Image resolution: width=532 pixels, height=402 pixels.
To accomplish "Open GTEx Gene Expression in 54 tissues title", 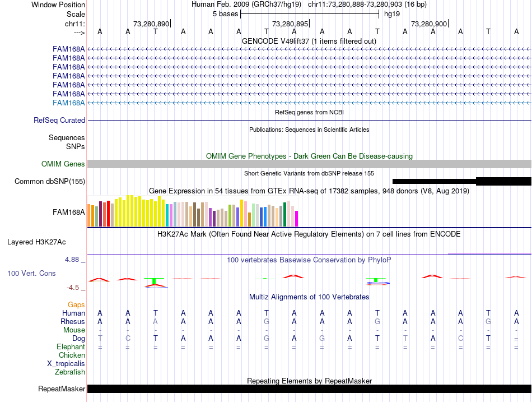I will tap(309, 191).
